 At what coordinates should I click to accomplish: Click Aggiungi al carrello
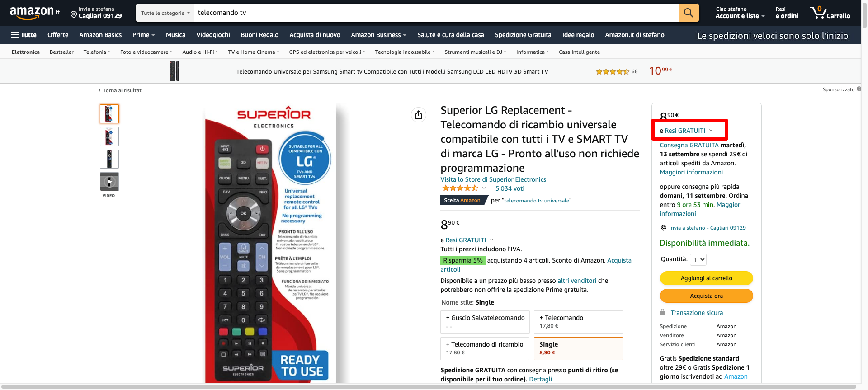(707, 278)
